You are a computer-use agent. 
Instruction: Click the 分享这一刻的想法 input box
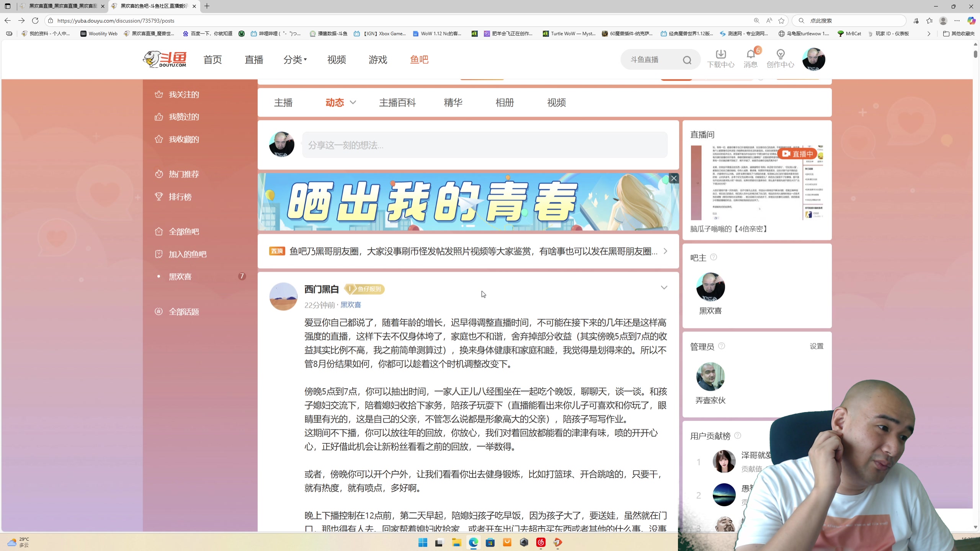[485, 145]
